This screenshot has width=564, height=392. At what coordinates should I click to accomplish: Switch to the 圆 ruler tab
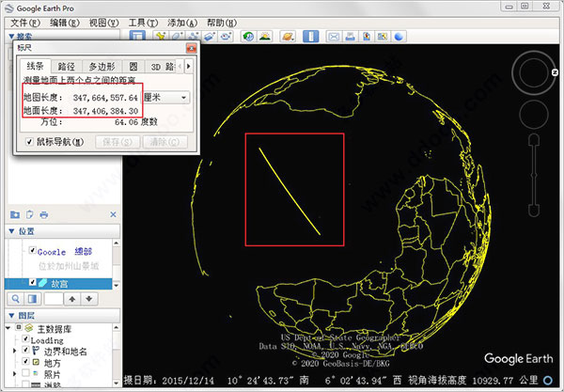tap(133, 67)
